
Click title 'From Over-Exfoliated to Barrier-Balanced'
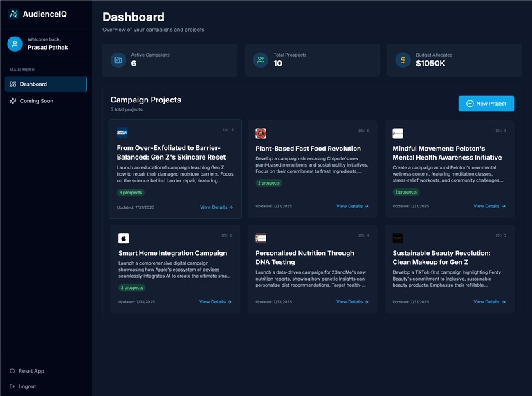172,152
